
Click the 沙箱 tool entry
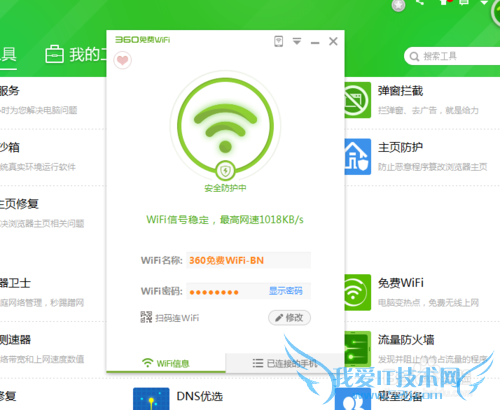pyautogui.click(x=10, y=147)
